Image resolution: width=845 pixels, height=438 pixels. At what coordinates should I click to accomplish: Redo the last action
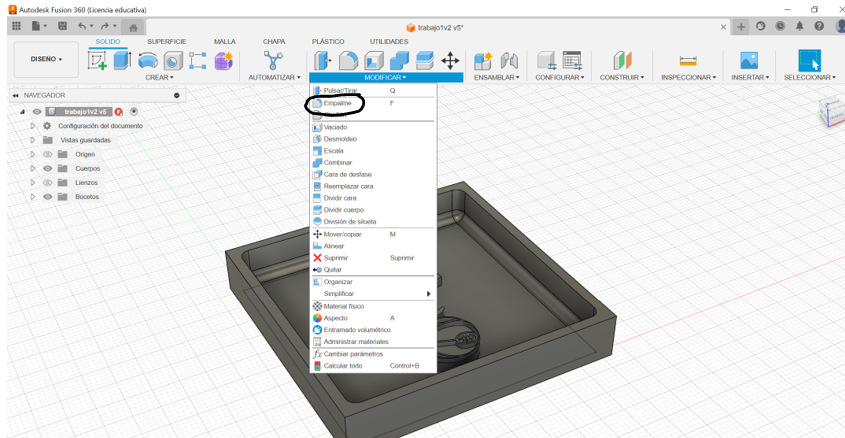(105, 26)
